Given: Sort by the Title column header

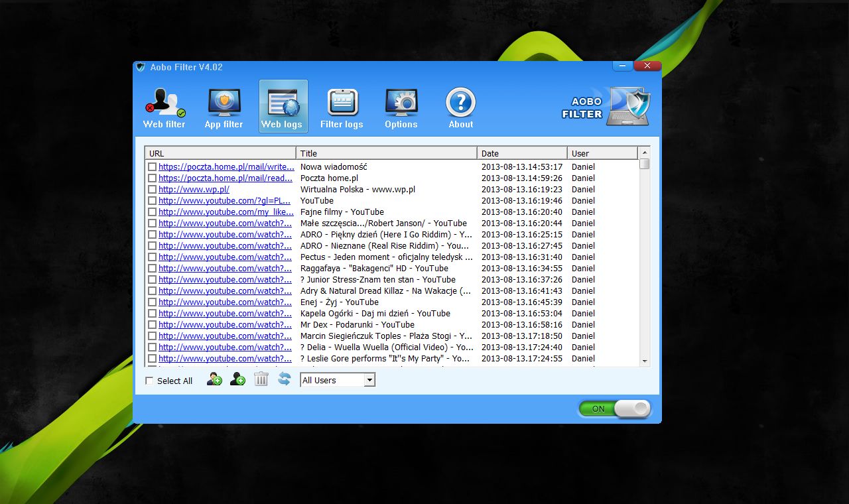Looking at the screenshot, I should 387,153.
